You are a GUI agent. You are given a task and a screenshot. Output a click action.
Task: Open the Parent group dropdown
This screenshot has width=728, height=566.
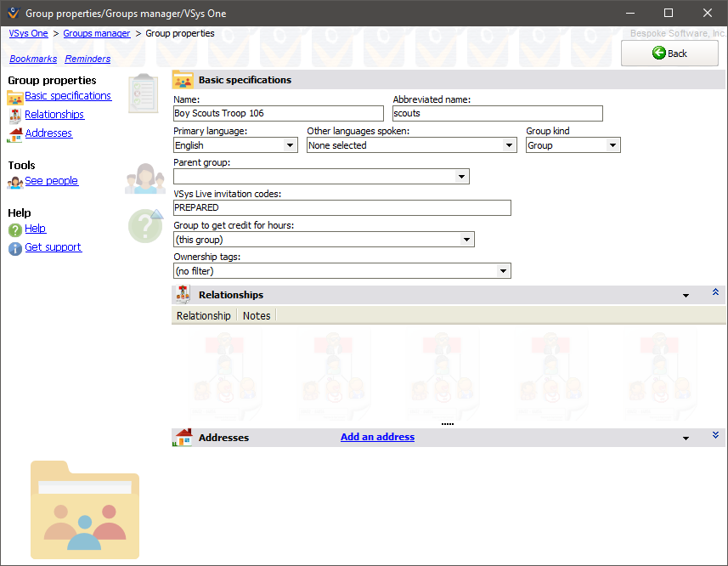[462, 177]
